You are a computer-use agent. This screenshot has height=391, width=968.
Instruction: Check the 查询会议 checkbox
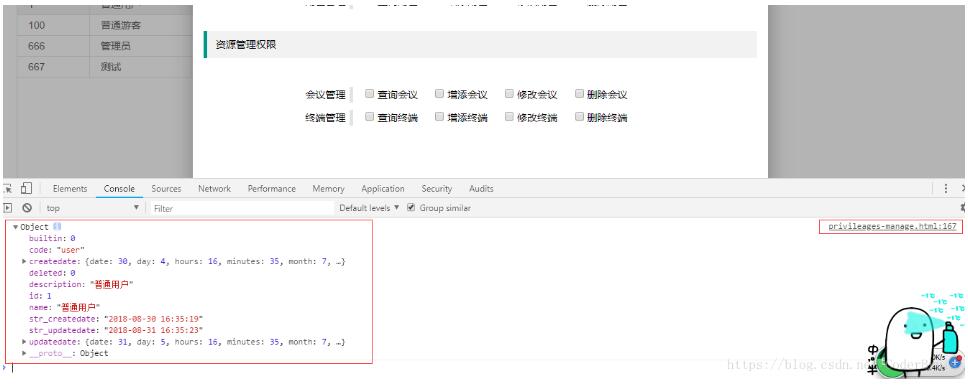(369, 94)
